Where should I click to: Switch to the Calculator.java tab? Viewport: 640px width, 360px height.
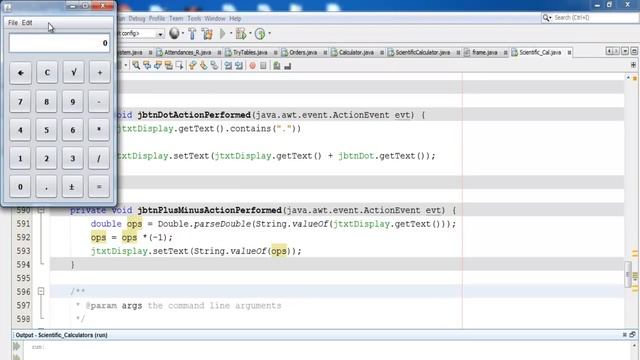pyautogui.click(x=356, y=53)
